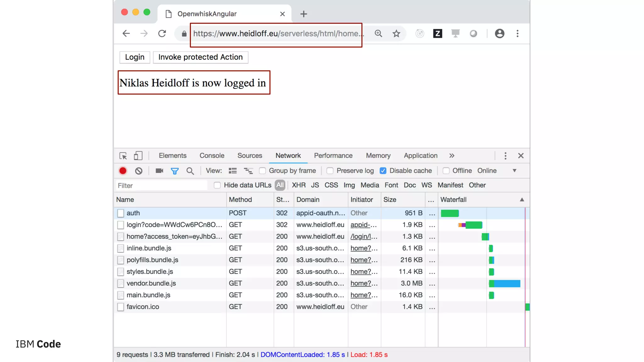Click the Invoke protected Action button
The width and height of the screenshot is (644, 362).
coord(200,57)
